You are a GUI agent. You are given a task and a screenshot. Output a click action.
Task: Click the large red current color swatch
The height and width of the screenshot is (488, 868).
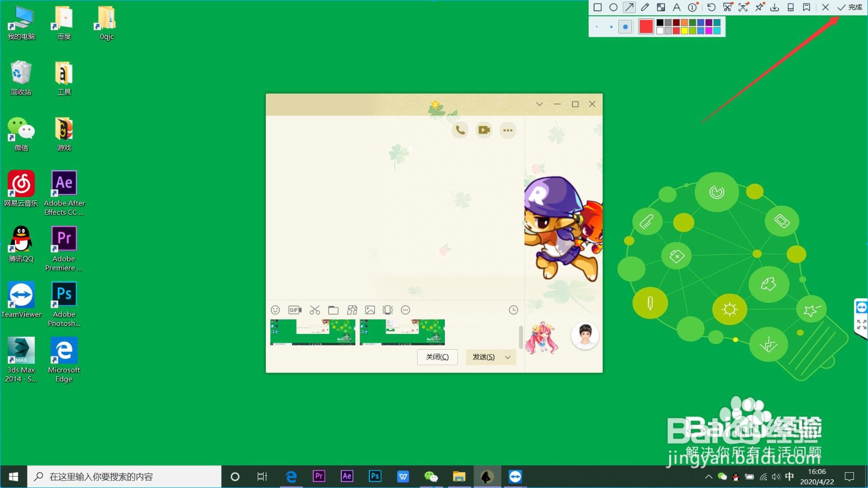[x=646, y=27]
